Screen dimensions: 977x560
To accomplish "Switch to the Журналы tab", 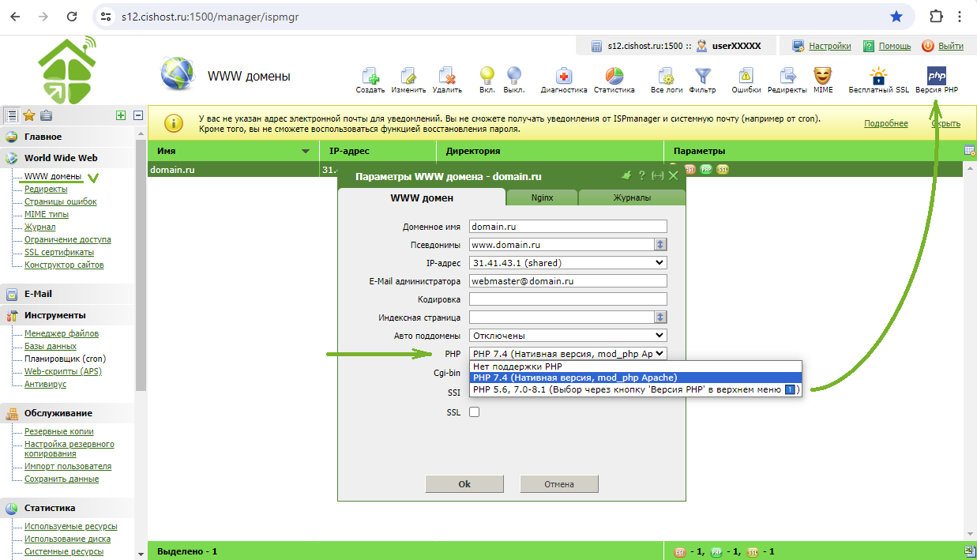I will 632,197.
